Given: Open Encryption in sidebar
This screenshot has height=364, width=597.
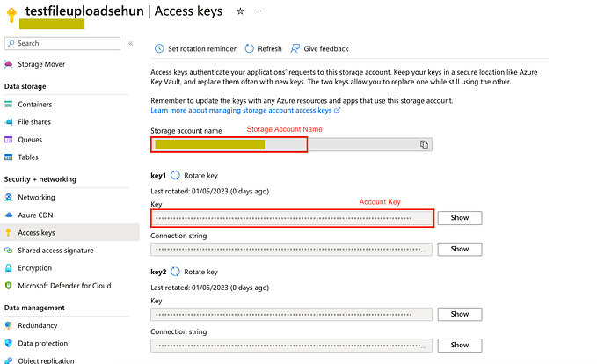Looking at the screenshot, I should click(34, 268).
